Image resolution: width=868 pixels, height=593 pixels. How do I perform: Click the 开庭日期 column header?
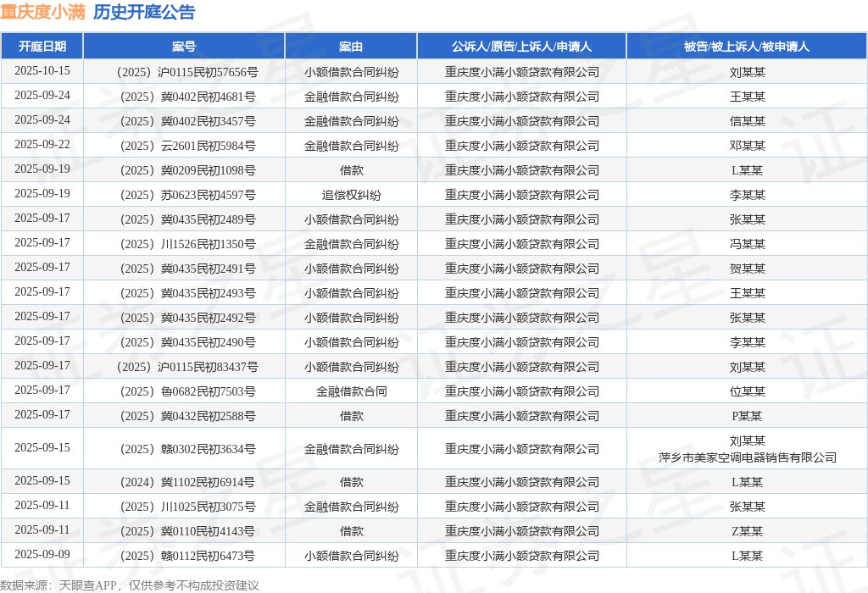pos(42,47)
